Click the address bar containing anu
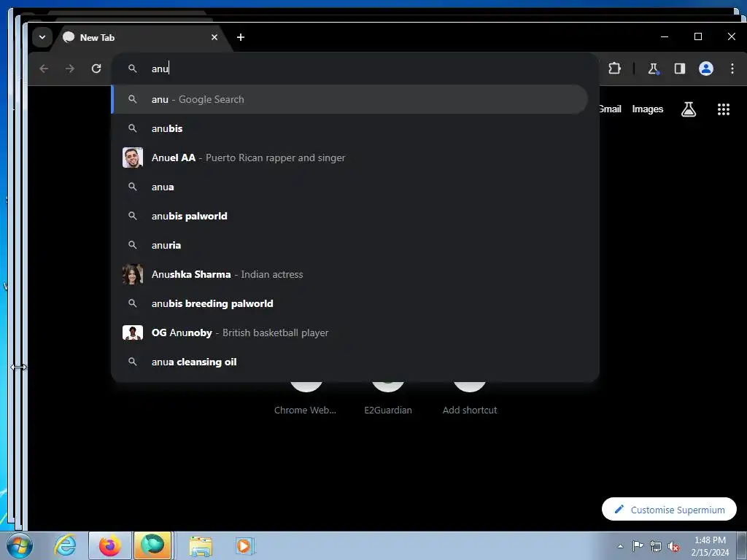Screen dimensions: 747x560 (x=355, y=69)
